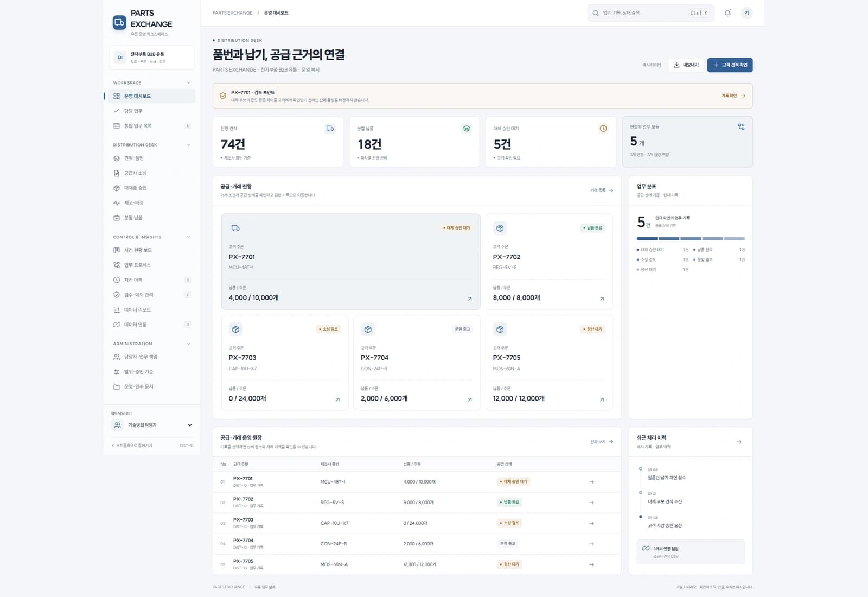868x597 pixels.
Task: Open PX-7702 card via its arrow icon
Action: click(x=602, y=298)
